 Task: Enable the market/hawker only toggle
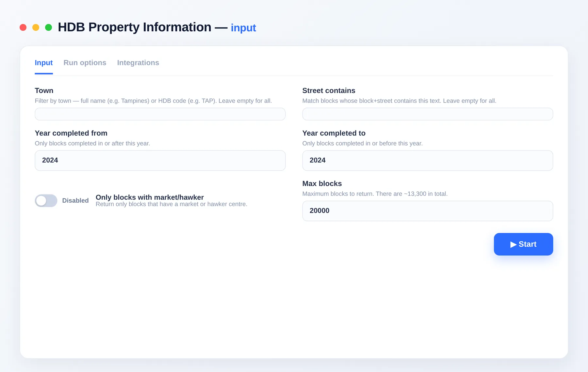(46, 201)
